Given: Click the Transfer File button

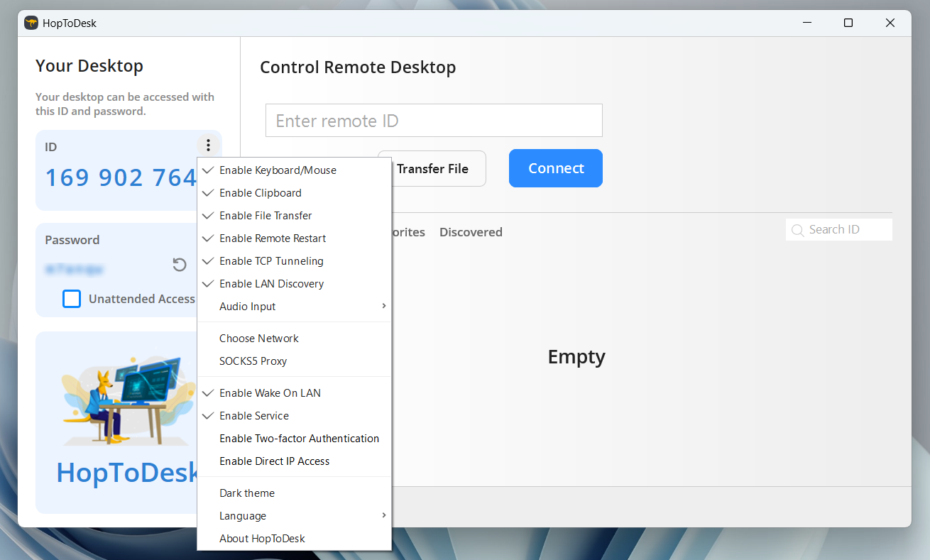Looking at the screenshot, I should tap(432, 169).
